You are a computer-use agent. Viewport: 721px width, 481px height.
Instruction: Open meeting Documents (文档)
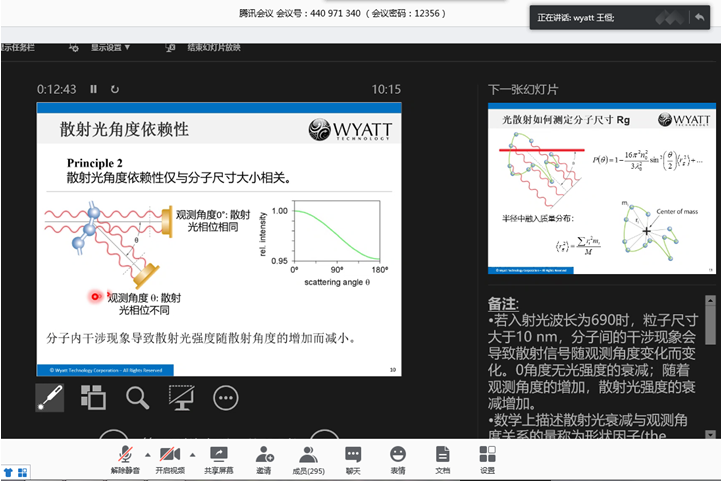[443, 459]
